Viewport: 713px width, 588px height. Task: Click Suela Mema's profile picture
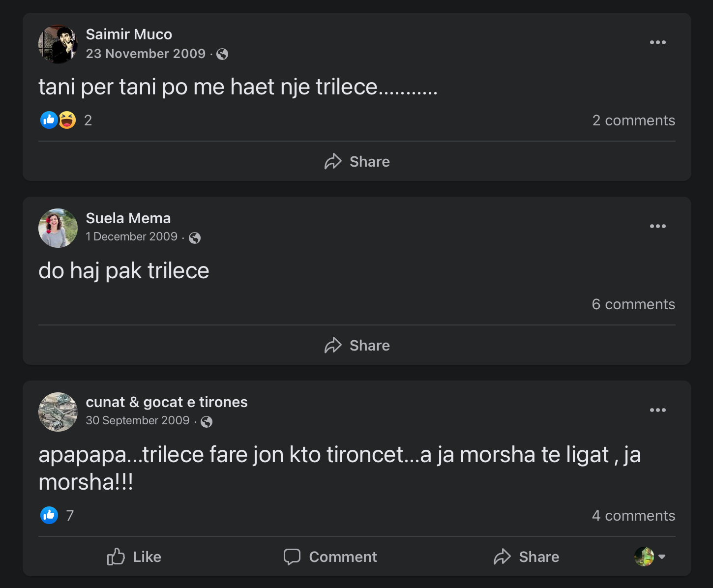58,228
